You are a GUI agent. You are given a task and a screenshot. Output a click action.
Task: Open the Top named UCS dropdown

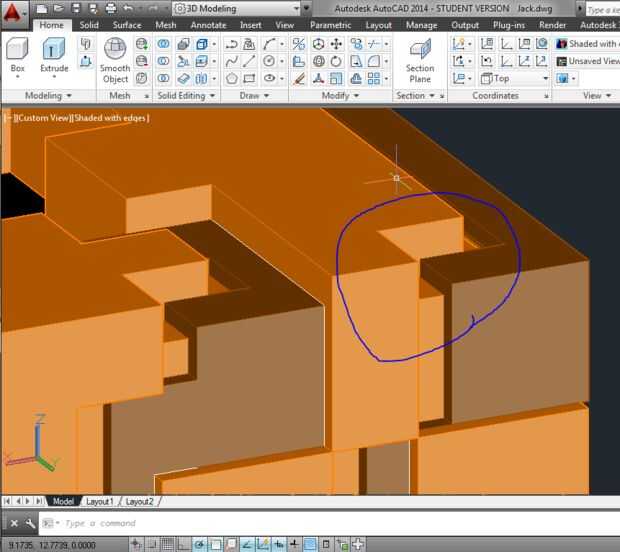click(514, 78)
